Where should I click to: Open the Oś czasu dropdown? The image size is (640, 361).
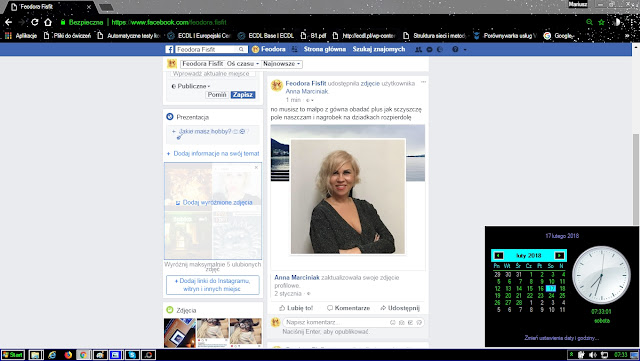pyautogui.click(x=243, y=64)
